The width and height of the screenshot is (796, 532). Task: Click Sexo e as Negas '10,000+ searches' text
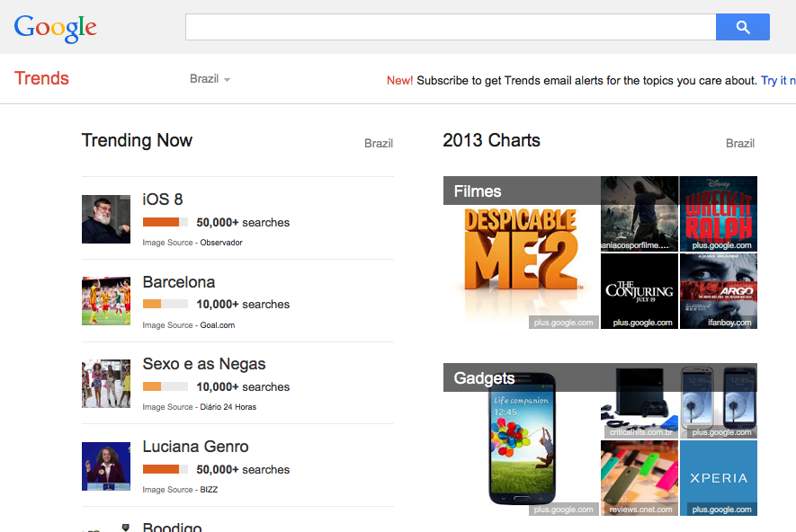pyautogui.click(x=243, y=387)
